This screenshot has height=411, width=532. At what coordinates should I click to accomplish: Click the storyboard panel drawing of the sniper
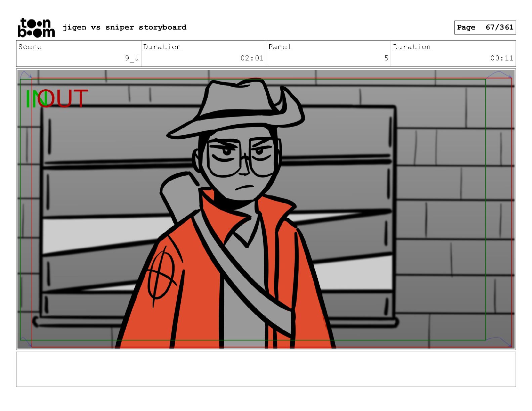(266, 209)
